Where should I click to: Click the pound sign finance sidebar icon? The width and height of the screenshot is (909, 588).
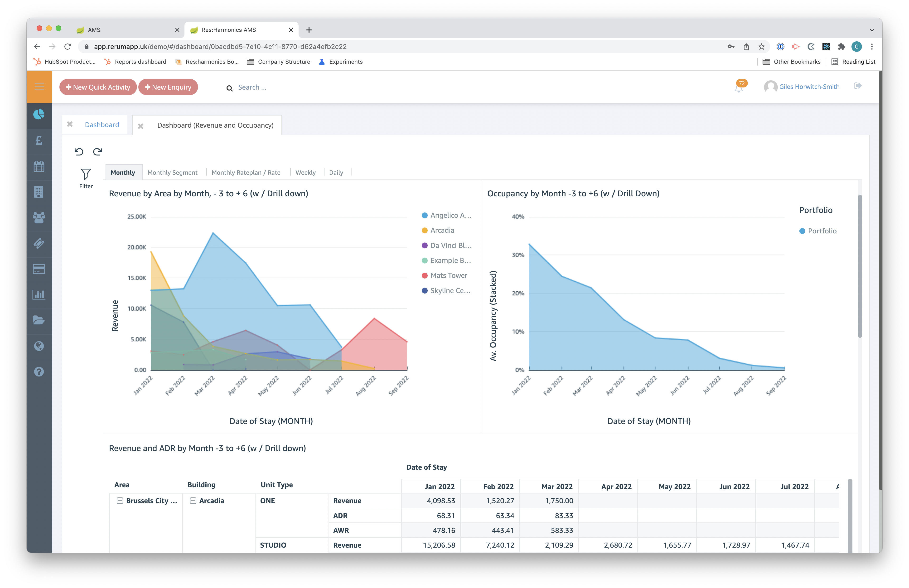39,140
